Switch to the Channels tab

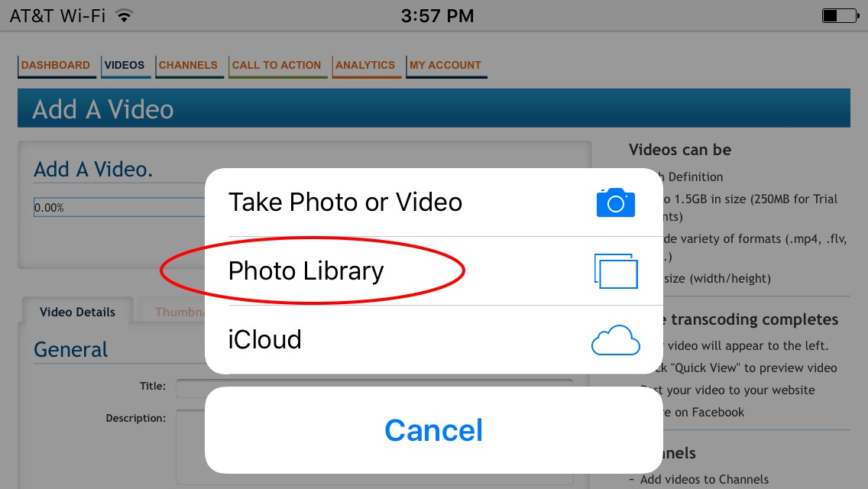[189, 66]
